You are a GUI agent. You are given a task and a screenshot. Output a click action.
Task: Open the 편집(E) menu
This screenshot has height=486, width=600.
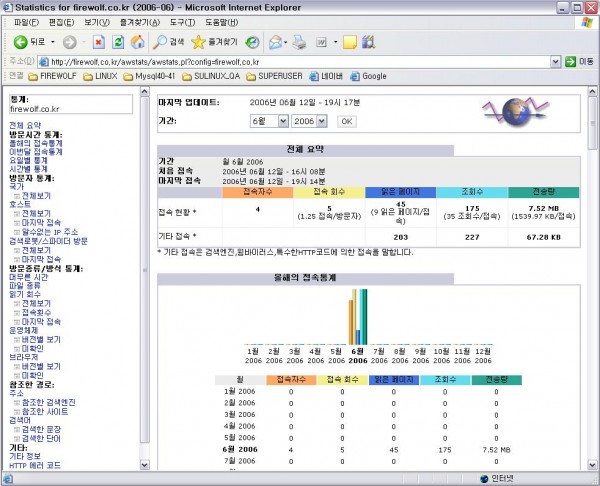tap(62, 22)
